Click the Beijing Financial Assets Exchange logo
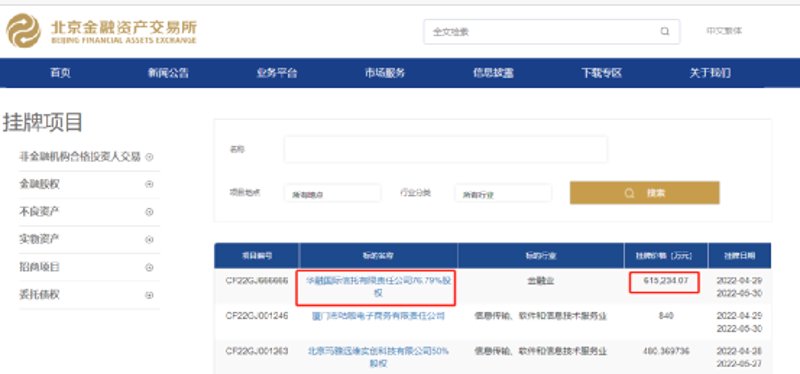The image size is (800, 374). coord(101,31)
